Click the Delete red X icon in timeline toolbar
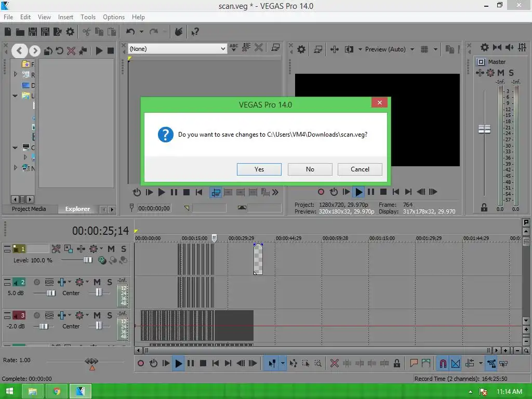 click(334, 364)
